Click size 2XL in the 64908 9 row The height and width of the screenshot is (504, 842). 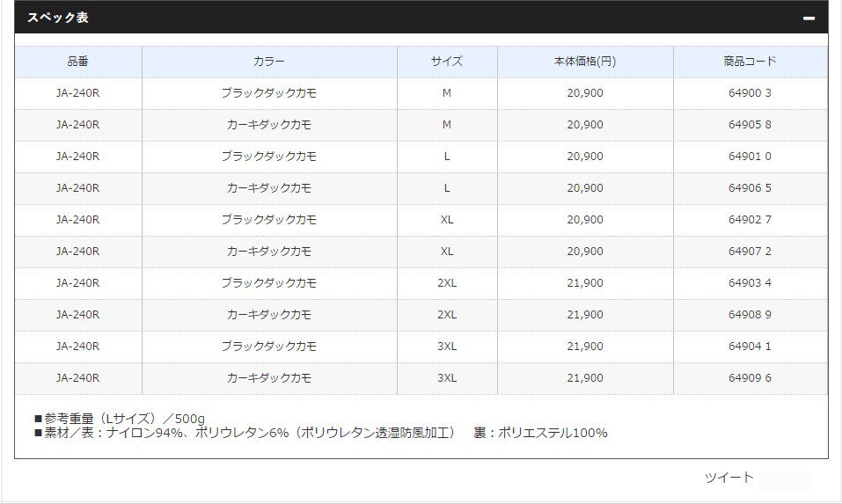tap(447, 315)
